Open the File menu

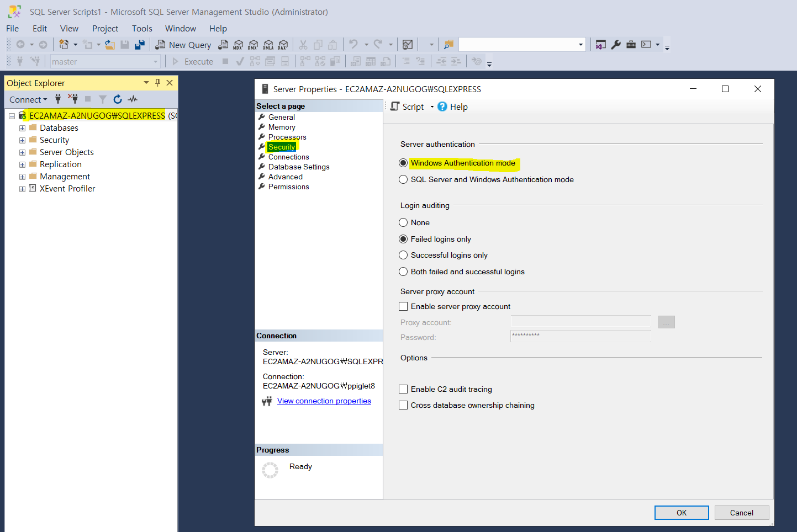(x=12, y=28)
